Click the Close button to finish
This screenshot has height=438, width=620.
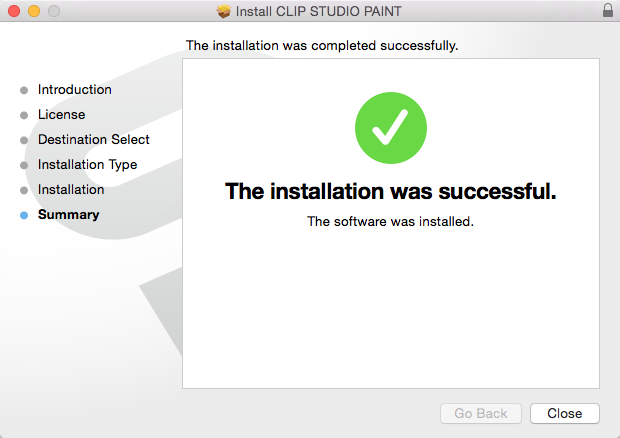point(564,413)
